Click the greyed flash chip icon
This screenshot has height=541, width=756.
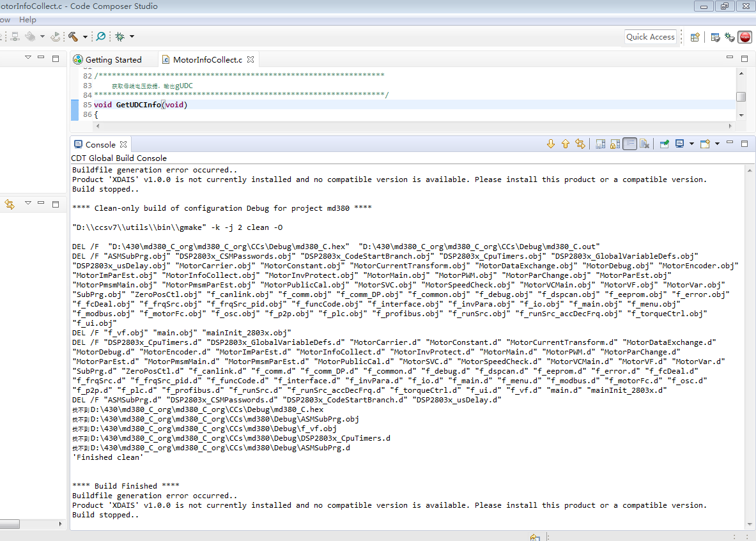pos(31,36)
